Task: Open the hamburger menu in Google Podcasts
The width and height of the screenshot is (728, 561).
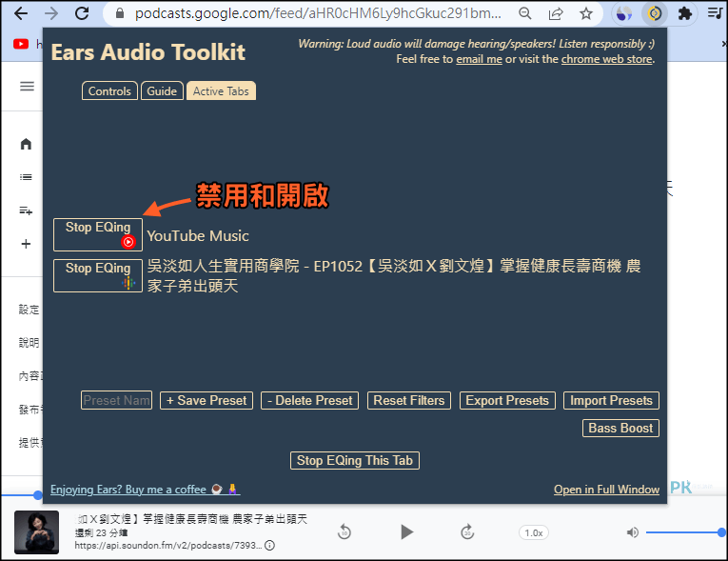Action: [x=27, y=86]
